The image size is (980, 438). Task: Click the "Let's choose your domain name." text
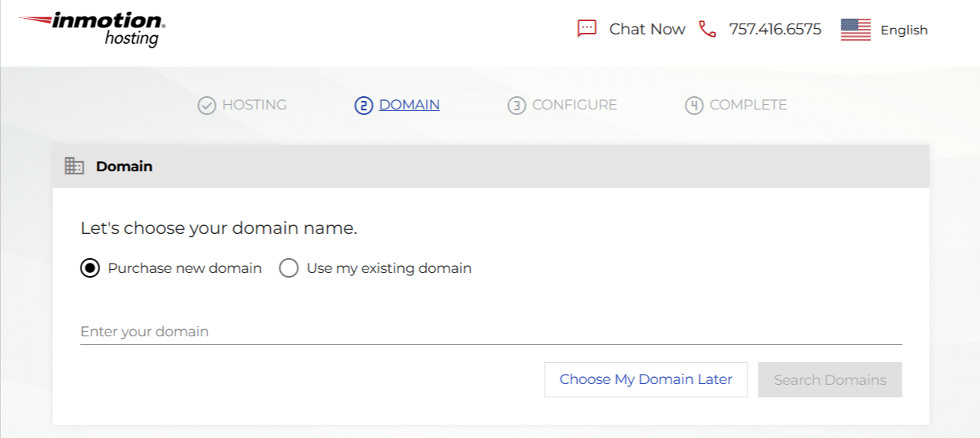coord(218,228)
